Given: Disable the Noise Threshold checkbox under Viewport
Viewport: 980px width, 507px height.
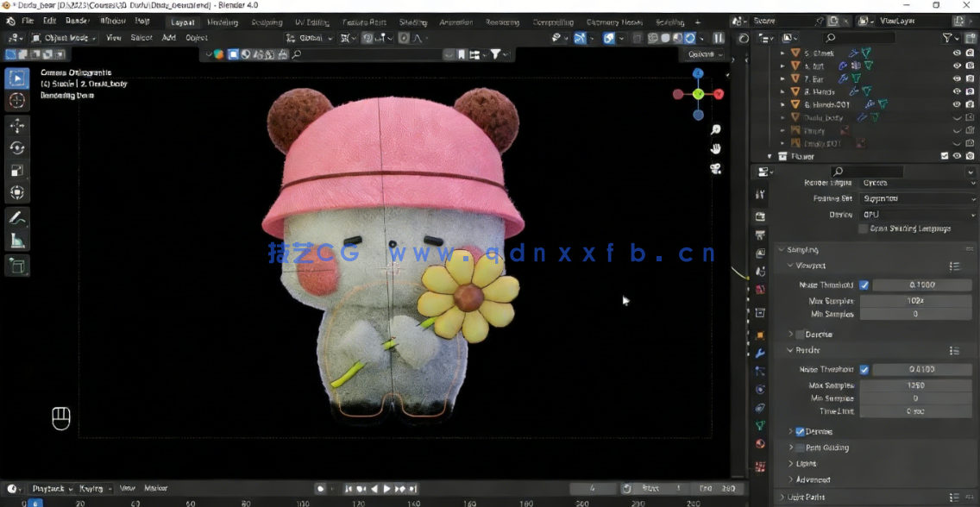Looking at the screenshot, I should click(864, 285).
